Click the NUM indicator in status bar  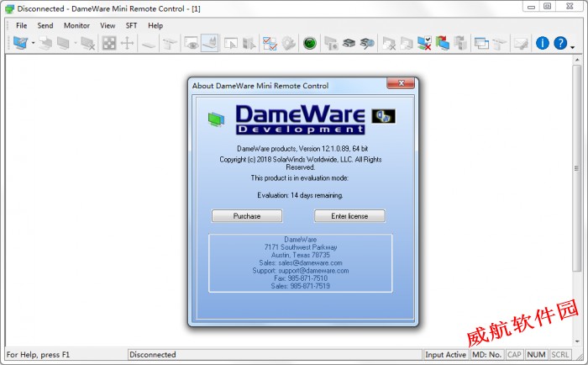point(536,354)
